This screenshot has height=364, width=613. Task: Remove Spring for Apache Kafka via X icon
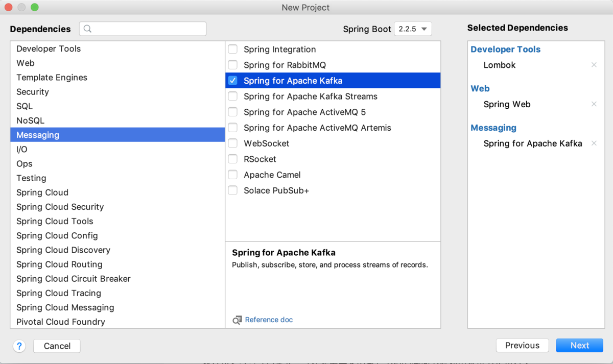click(594, 143)
